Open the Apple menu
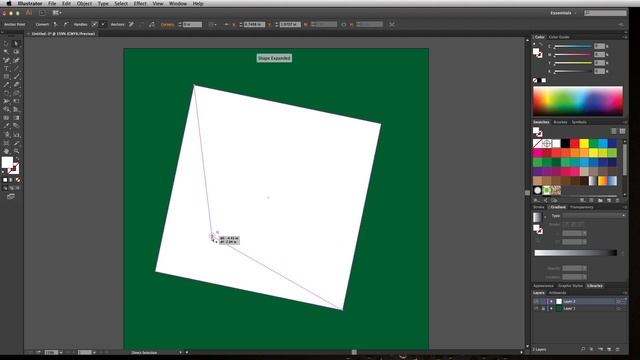The width and height of the screenshot is (640, 360). pos(9,3)
